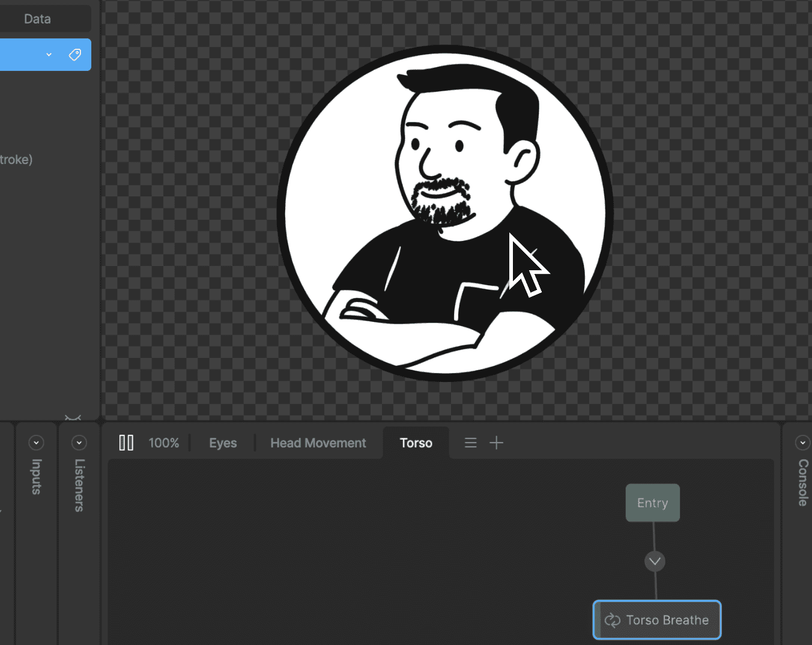Pause the state machine playback
The width and height of the screenshot is (812, 645).
point(126,443)
